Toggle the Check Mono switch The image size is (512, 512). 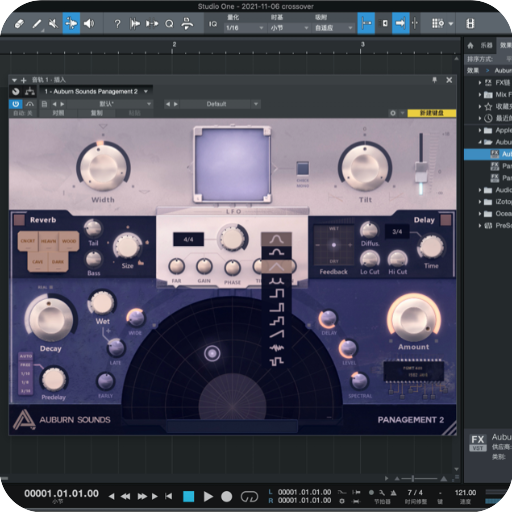tap(303, 168)
